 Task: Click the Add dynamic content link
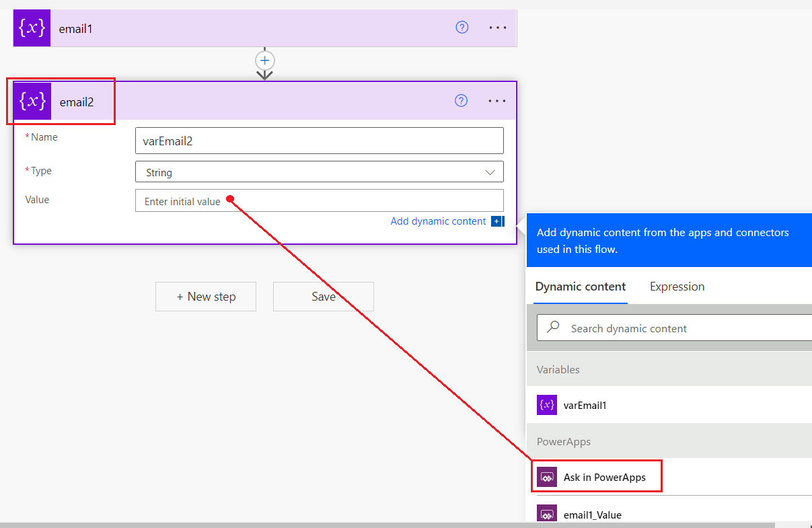coord(438,221)
